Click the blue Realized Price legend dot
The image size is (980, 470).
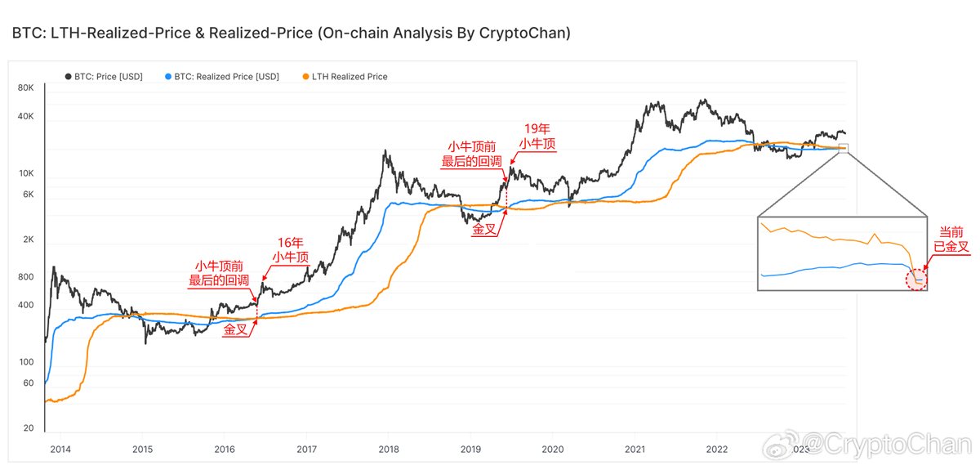tap(168, 77)
